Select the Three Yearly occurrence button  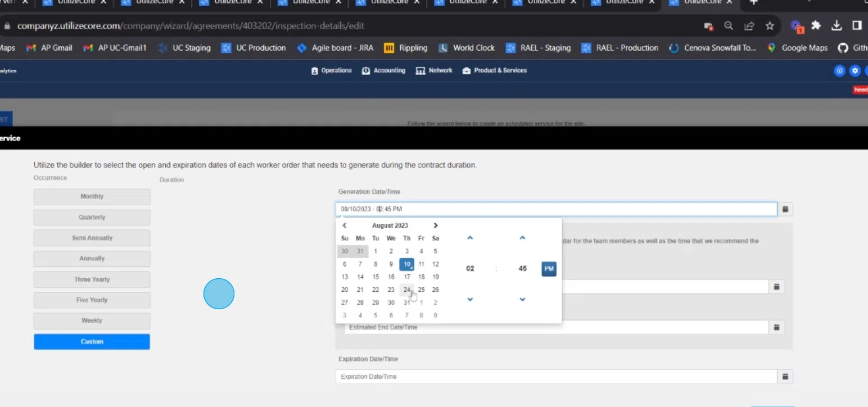coord(92,279)
